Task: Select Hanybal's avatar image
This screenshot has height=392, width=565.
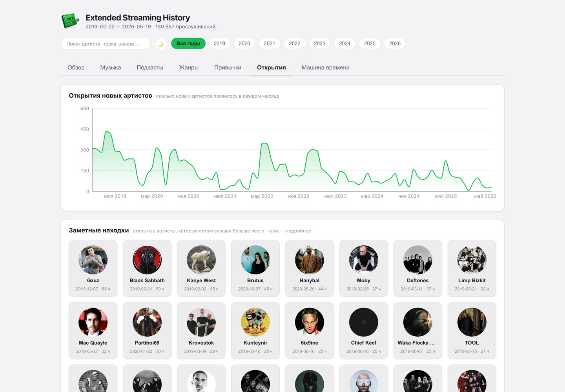Action: click(x=310, y=260)
